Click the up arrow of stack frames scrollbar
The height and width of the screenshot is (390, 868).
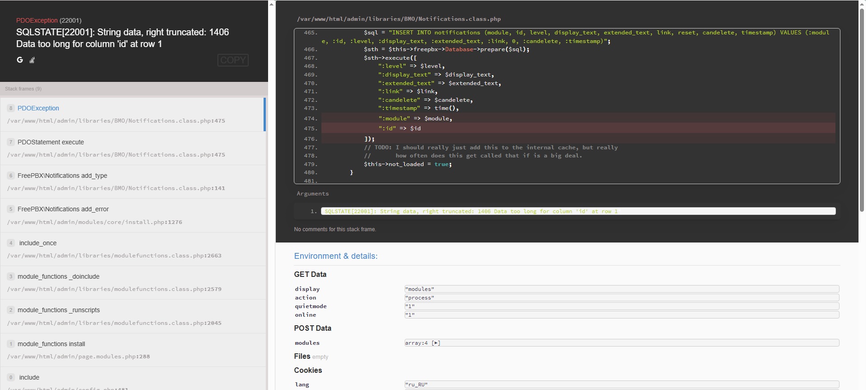272,4
